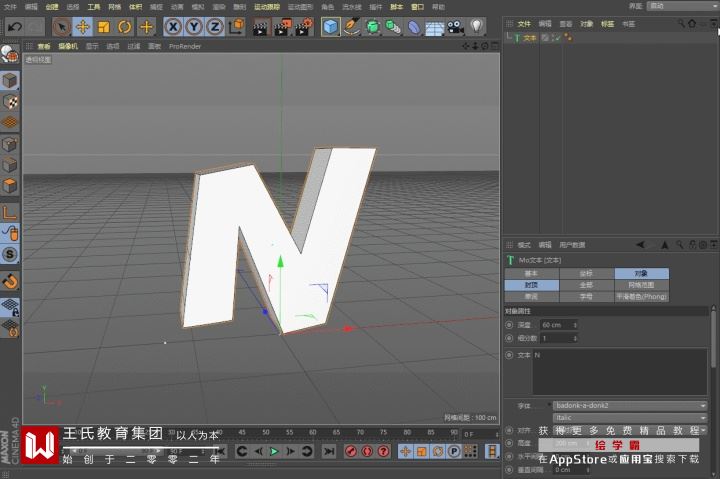The width and height of the screenshot is (720, 479).
Task: Open the Array/cloner modeling objects icon
Action: point(393,27)
